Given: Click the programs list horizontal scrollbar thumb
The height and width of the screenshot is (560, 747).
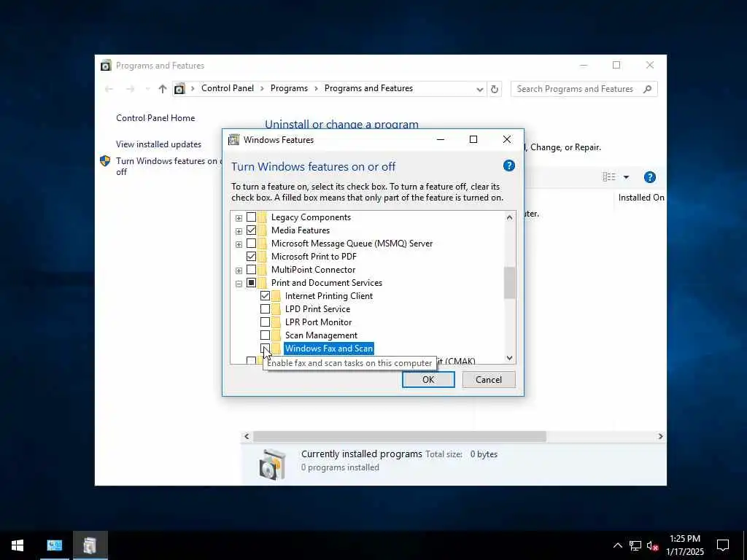Looking at the screenshot, I should click(399, 436).
